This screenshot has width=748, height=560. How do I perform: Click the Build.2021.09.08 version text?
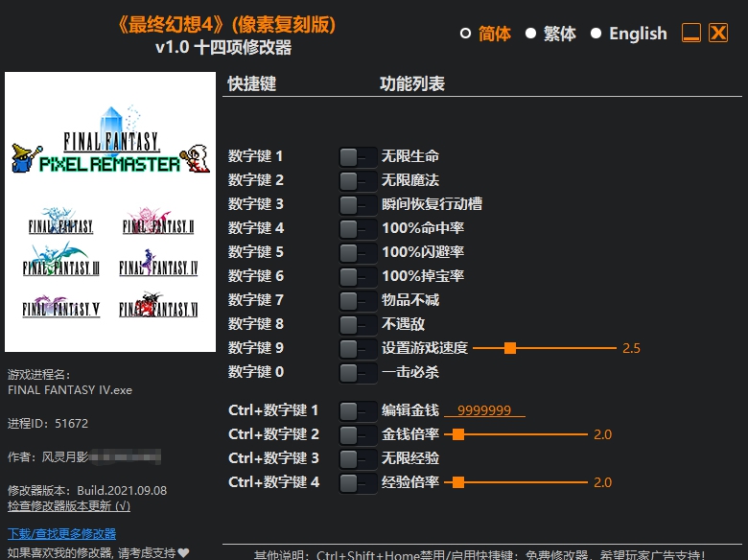[x=122, y=490]
